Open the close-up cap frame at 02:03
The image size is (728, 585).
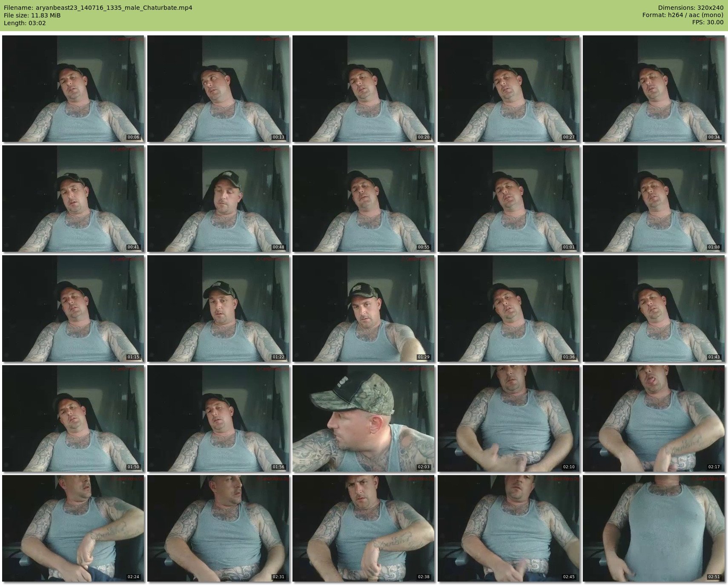(363, 418)
